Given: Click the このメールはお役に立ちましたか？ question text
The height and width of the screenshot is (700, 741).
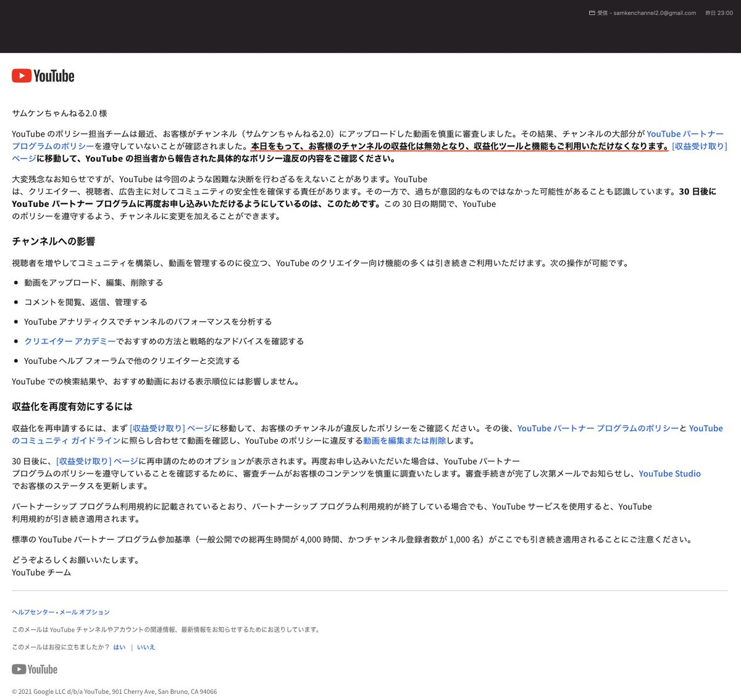Looking at the screenshot, I should 61,647.
